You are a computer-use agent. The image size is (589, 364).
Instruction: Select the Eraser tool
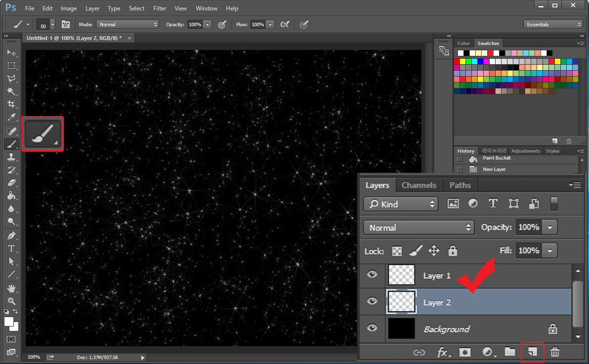pos(11,183)
